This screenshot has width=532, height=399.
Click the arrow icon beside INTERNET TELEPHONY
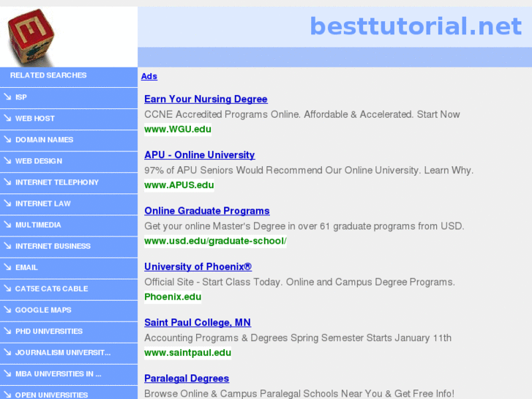coord(8,182)
